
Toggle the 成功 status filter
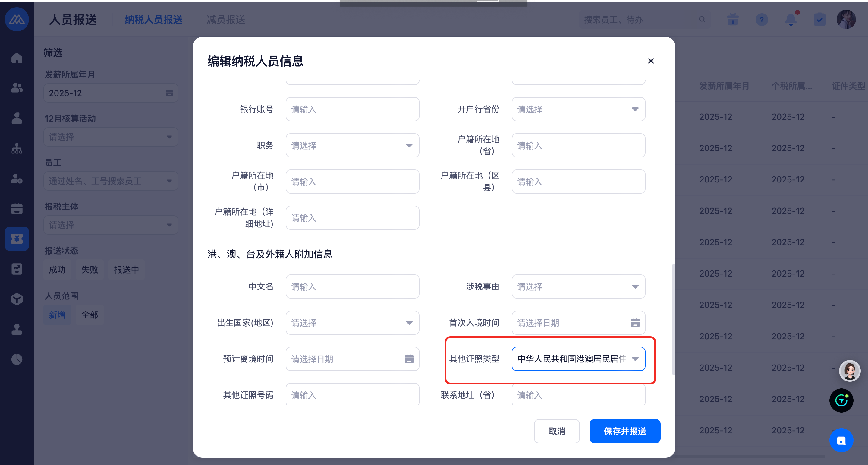pos(57,269)
